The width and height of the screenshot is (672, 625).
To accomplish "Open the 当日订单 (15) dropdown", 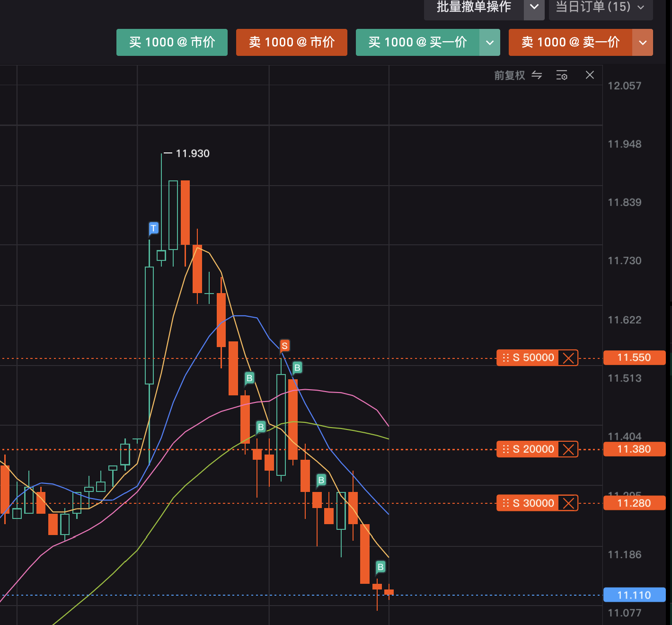I will tap(600, 8).
